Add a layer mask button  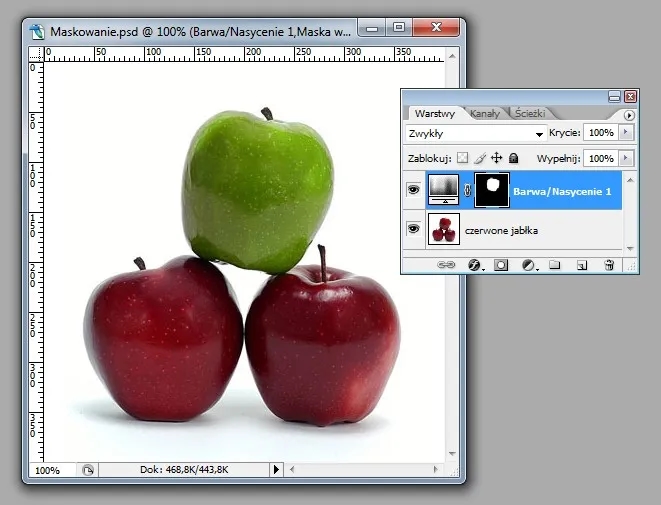[501, 265]
